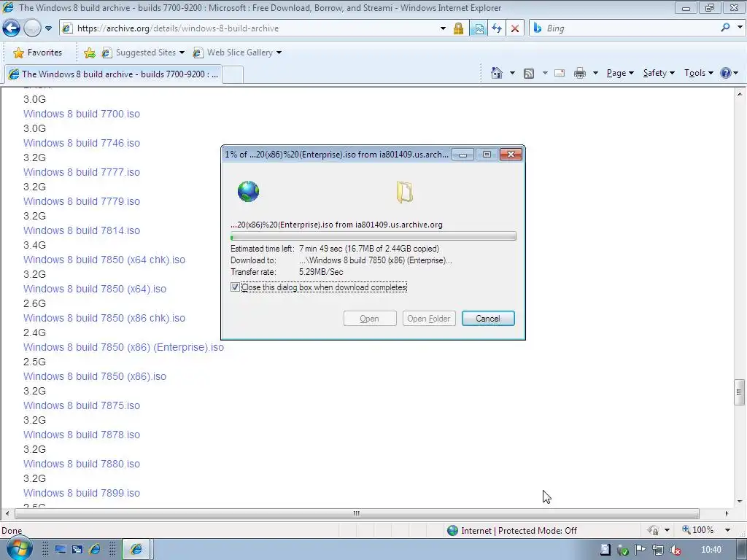Click the privacy report icon in status bar
The width and height of the screenshot is (747, 560).
point(654,530)
